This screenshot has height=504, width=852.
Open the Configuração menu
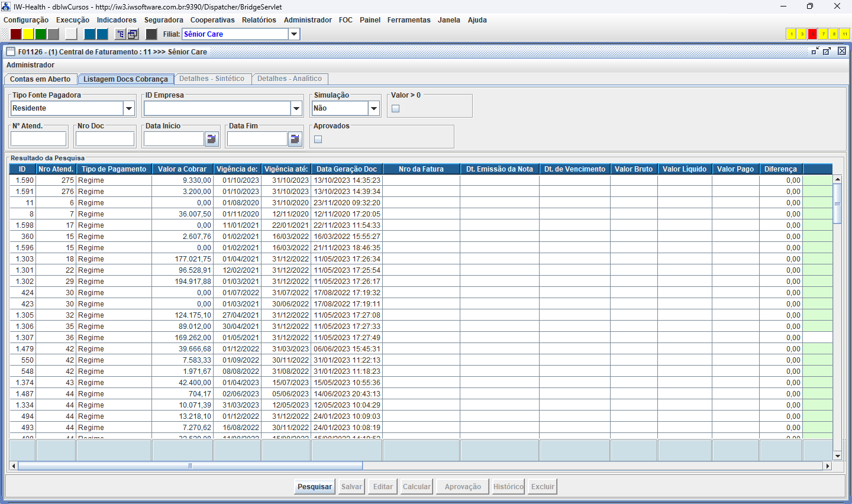click(26, 20)
